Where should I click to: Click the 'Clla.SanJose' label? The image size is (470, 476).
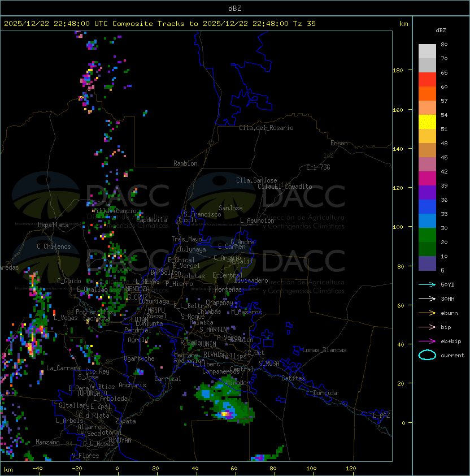click(x=256, y=180)
